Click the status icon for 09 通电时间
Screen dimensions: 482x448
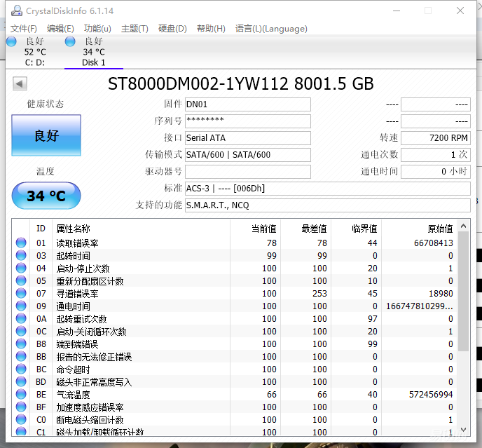(x=21, y=306)
